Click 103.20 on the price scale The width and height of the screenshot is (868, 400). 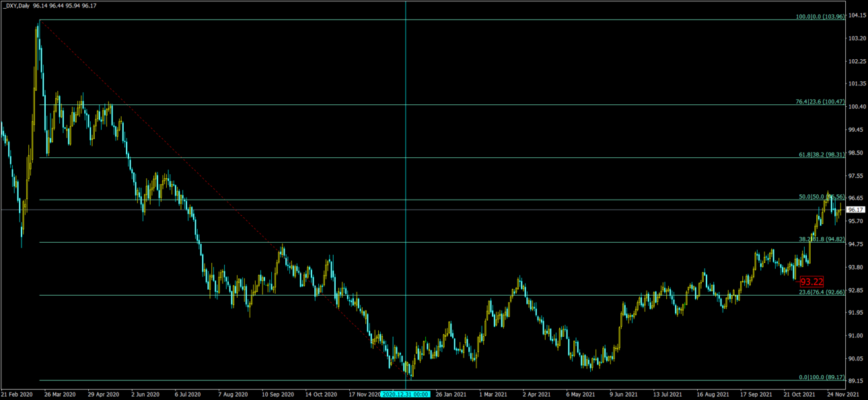pos(857,38)
